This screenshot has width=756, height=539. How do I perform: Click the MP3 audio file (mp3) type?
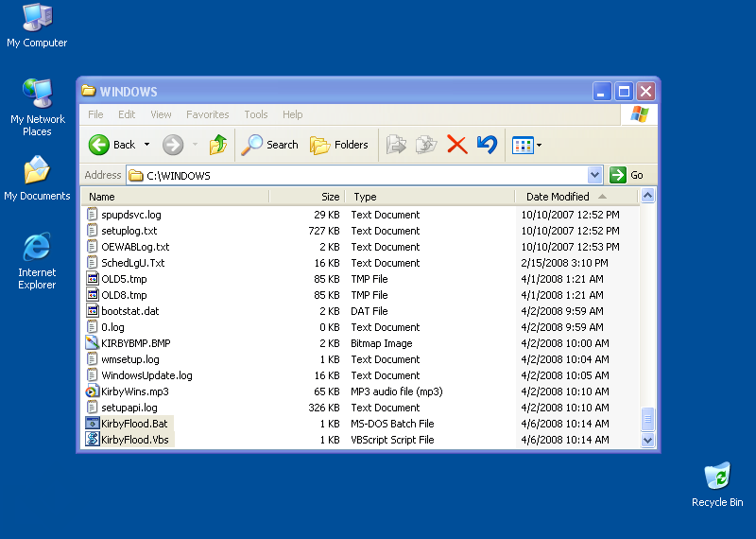pos(397,391)
